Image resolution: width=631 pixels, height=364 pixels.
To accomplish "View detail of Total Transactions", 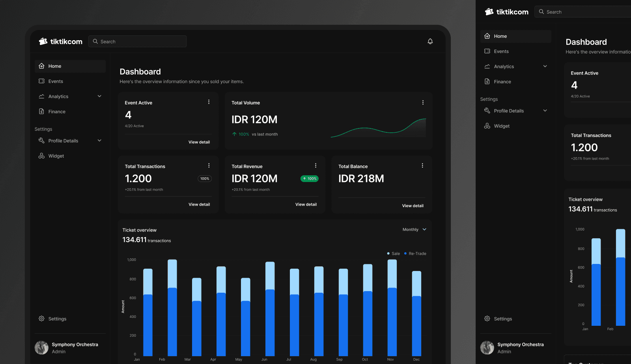I will click(199, 204).
